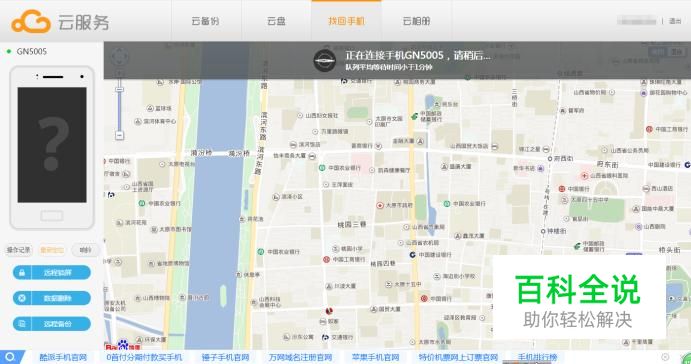Image resolution: width=691 pixels, height=364 pixels.
Task: Click the 太原十五中 map marker
Action: pos(404,284)
